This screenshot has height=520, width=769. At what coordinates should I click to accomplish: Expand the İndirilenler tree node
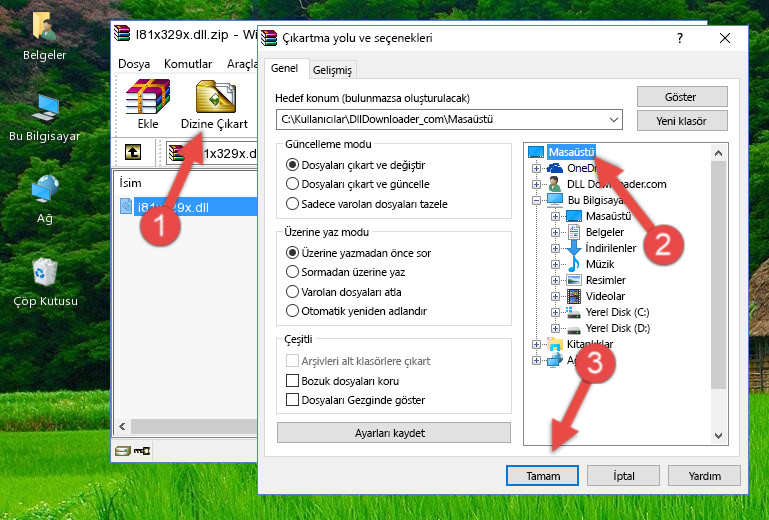coord(555,248)
